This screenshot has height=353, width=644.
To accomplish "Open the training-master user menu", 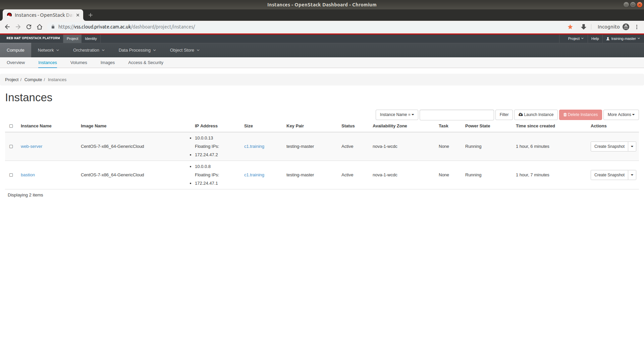I will point(623,39).
